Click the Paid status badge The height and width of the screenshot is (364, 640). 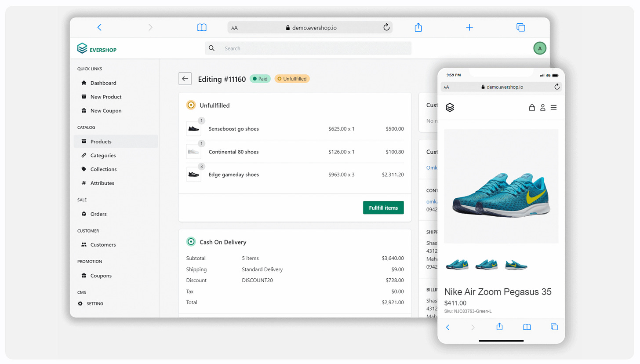click(x=260, y=79)
